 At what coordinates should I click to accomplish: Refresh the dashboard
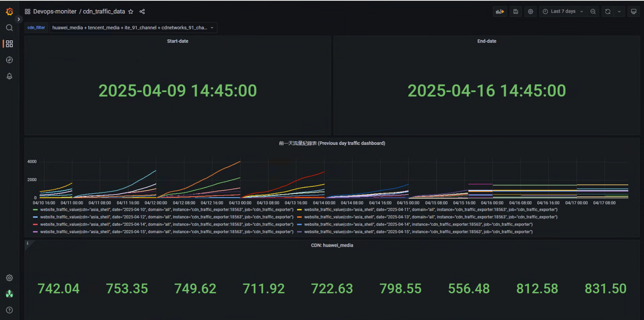[608, 12]
